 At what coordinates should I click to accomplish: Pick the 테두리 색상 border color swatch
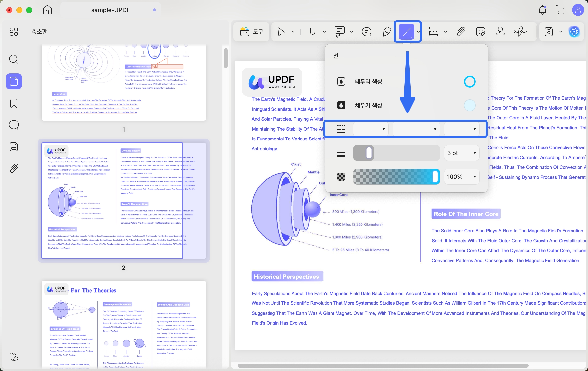469,82
